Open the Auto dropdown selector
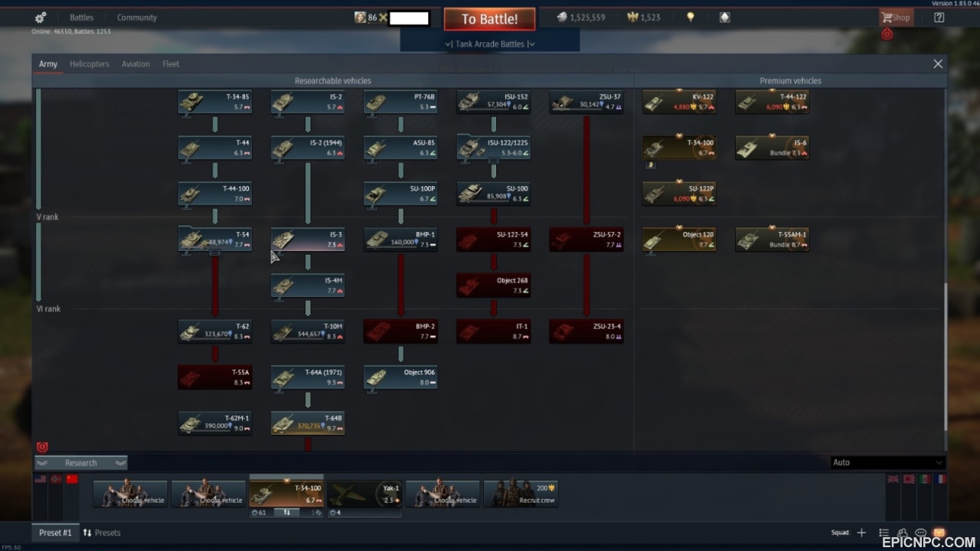980x551 pixels. pyautogui.click(x=888, y=462)
